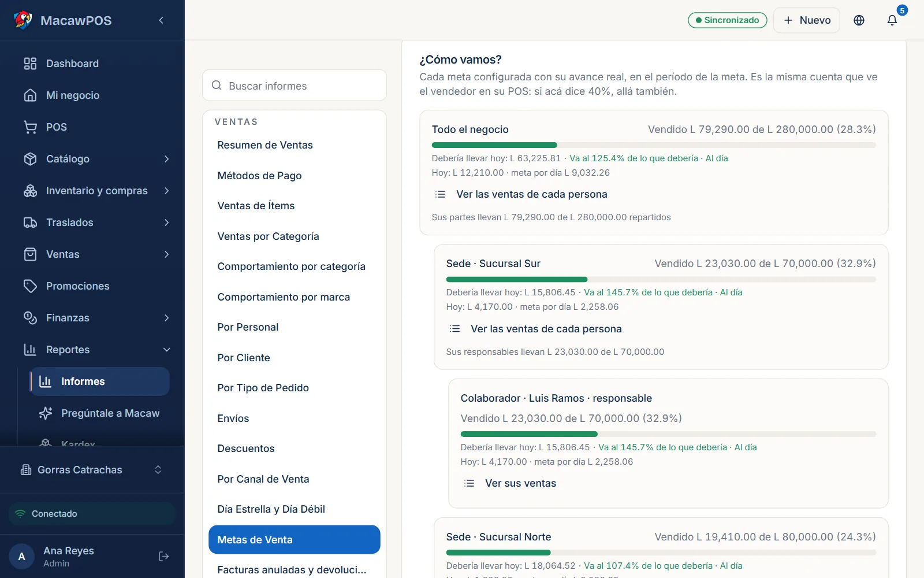The height and width of the screenshot is (578, 924).
Task: Click the Todo el negocio progress bar
Action: tap(654, 145)
